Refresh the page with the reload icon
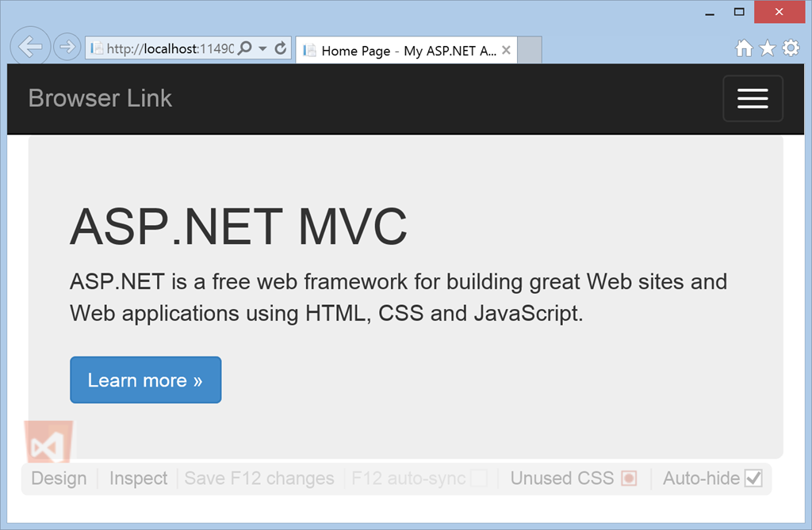 (280, 48)
